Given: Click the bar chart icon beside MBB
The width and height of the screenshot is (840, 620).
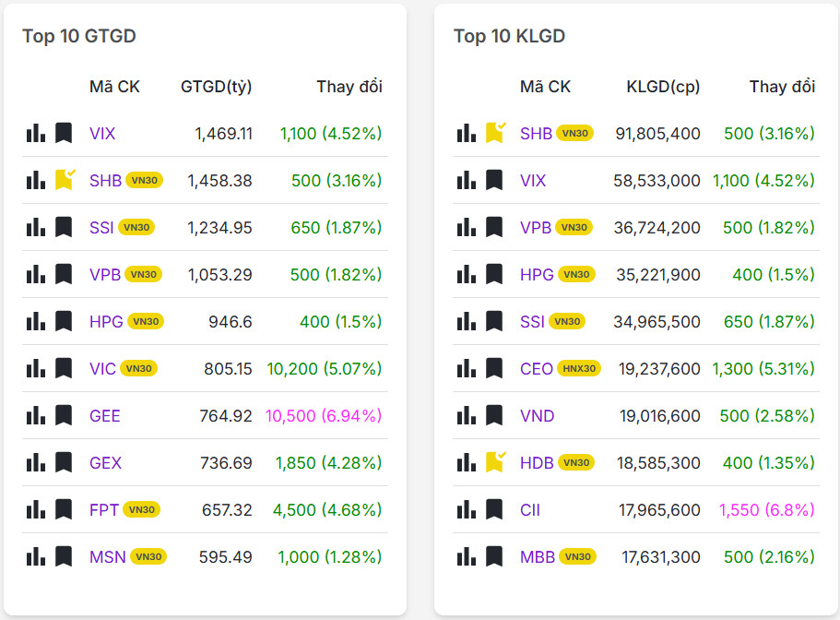Looking at the screenshot, I should click(467, 557).
